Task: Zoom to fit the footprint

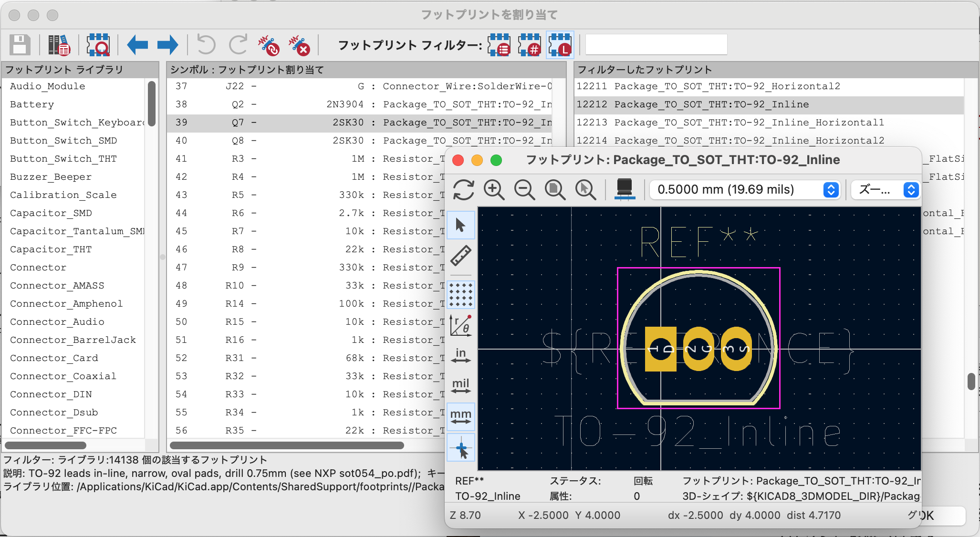Action: click(x=555, y=190)
